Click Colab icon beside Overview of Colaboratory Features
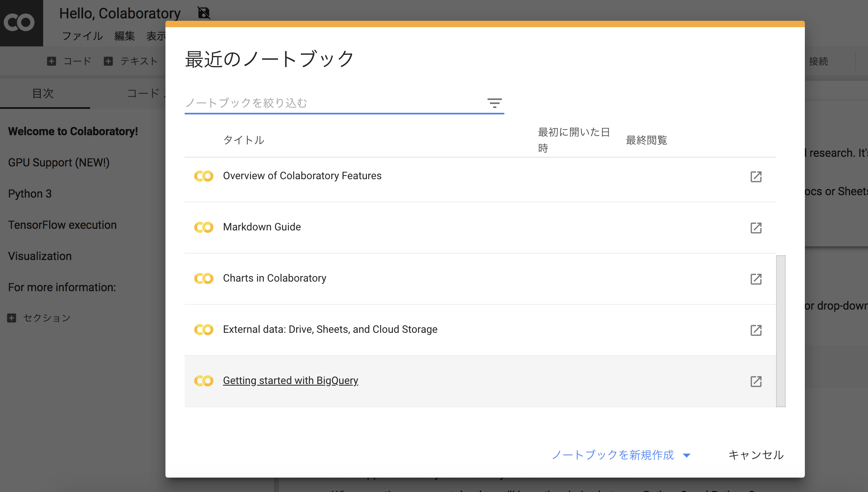 pos(204,176)
